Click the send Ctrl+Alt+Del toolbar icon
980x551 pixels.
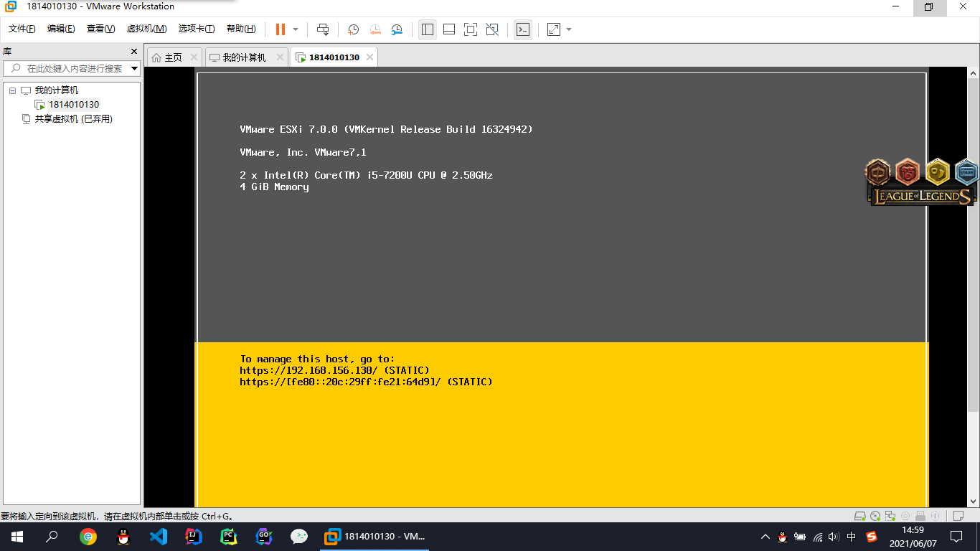pos(323,29)
